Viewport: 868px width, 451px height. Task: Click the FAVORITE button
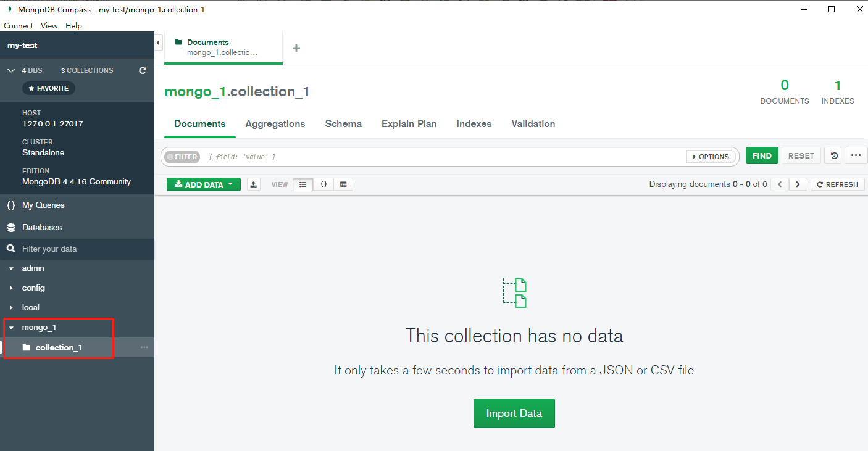click(x=49, y=88)
